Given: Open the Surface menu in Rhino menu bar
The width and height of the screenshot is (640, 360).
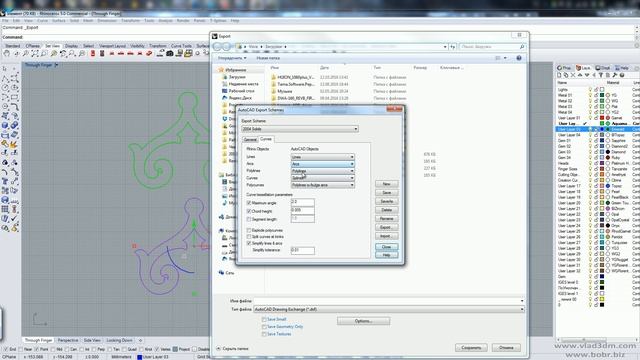Looking at the screenshot, I should [59, 20].
